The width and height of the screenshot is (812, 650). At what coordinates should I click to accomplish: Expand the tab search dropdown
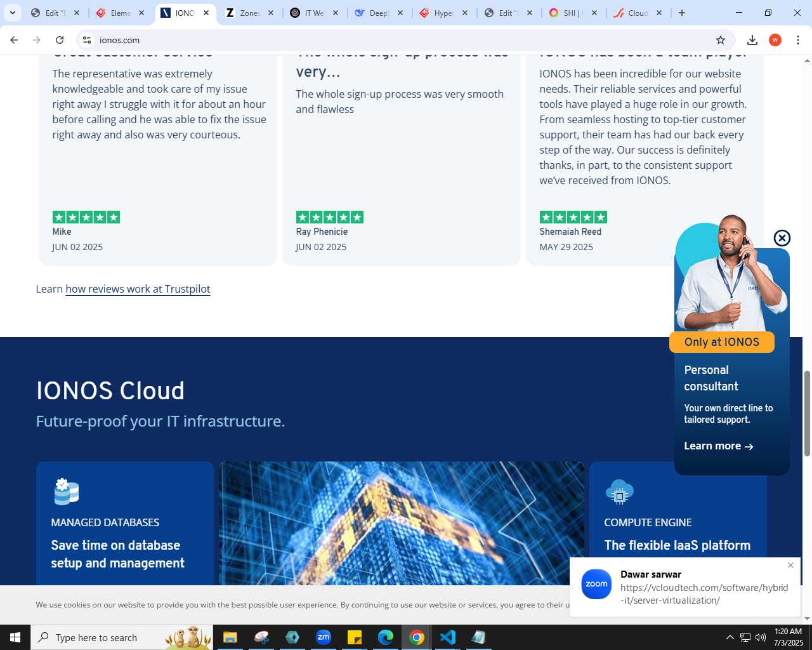(12, 13)
